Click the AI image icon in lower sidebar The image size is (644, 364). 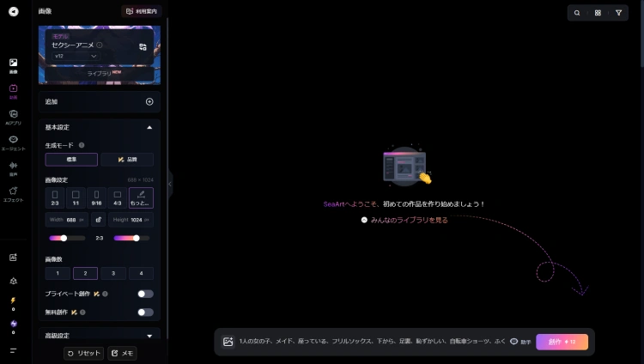click(x=13, y=258)
